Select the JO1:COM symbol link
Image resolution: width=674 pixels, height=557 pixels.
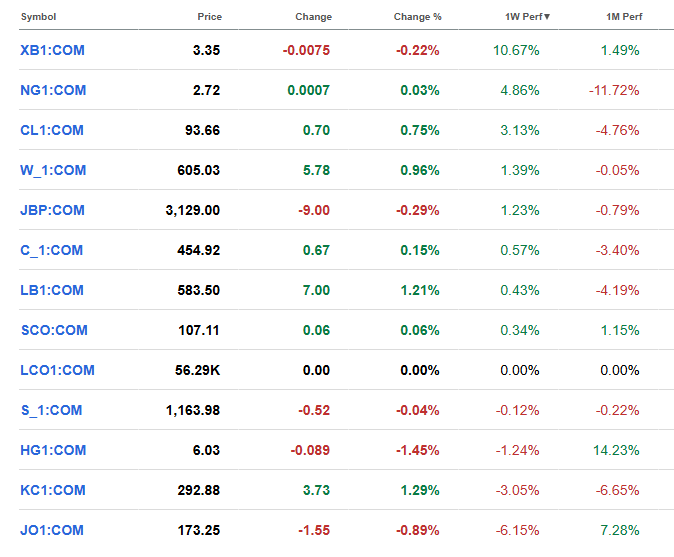coord(52,530)
